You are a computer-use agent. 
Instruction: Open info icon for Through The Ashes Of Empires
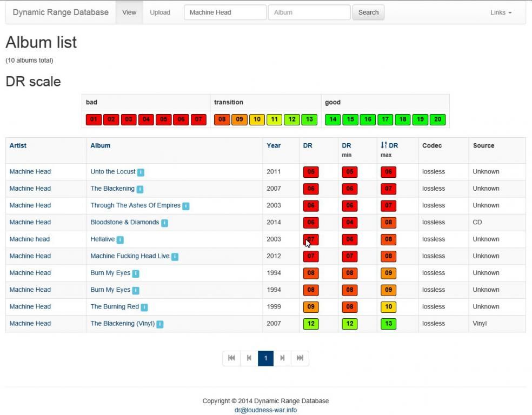(x=185, y=206)
